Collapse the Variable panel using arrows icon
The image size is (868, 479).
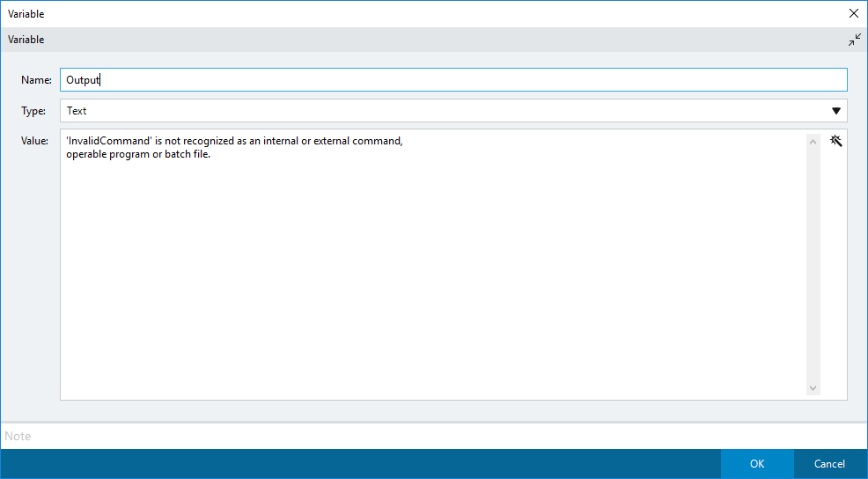point(855,40)
